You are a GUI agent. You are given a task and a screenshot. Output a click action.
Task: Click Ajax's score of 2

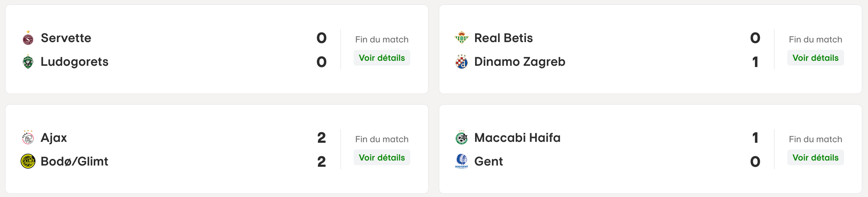click(321, 138)
